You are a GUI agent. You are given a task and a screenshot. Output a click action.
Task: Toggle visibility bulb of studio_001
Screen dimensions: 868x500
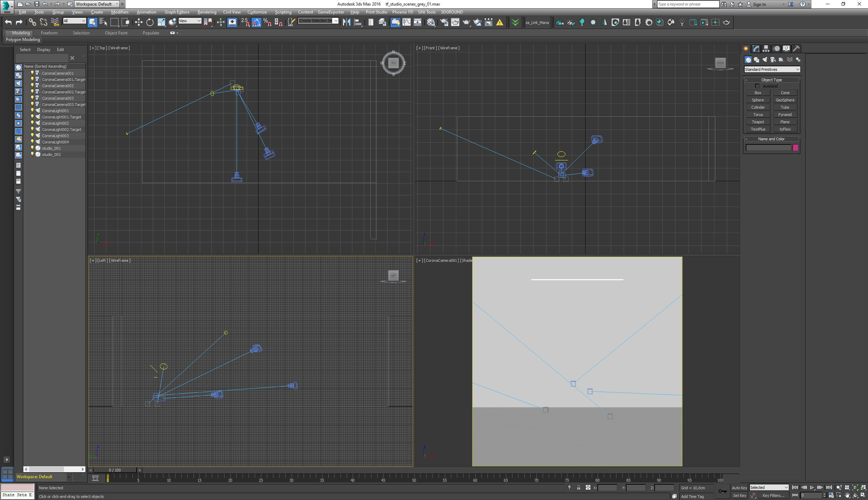tap(32, 148)
